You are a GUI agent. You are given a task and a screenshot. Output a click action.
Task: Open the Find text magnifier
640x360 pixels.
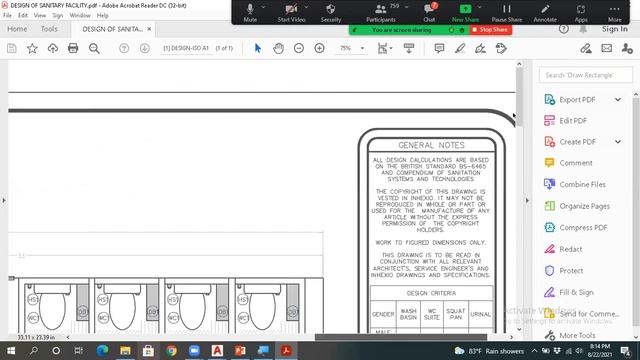pos(94,49)
